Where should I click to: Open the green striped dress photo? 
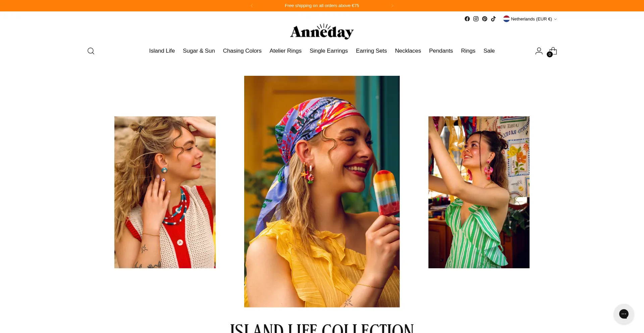point(479,192)
